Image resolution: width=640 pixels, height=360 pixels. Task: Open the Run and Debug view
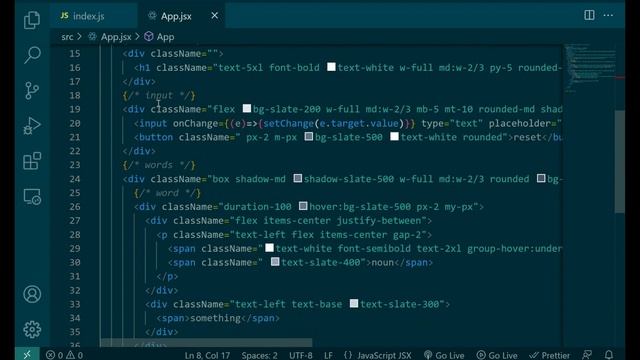pyautogui.click(x=32, y=126)
